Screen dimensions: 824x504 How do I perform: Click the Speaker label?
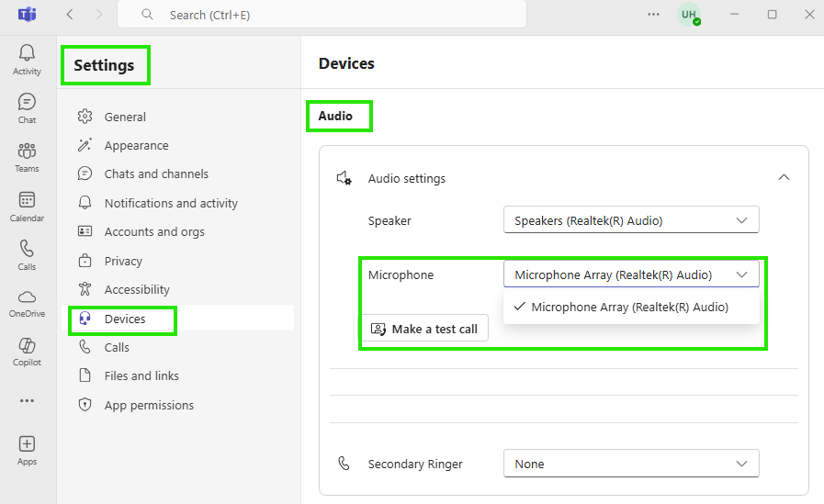tap(389, 220)
